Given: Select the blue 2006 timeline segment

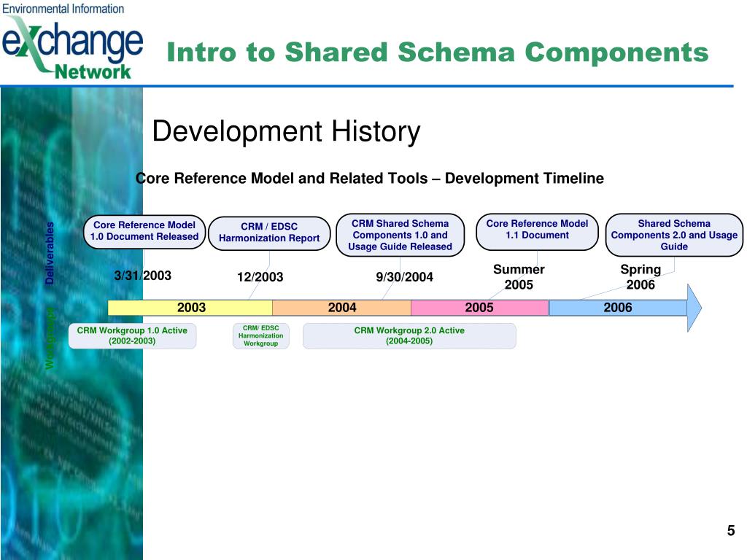Looking at the screenshot, I should click(617, 308).
